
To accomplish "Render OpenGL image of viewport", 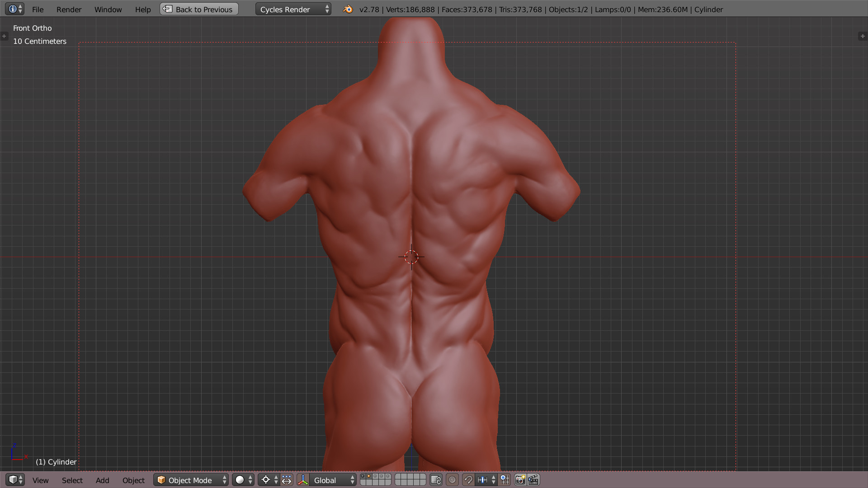I will tap(520, 480).
